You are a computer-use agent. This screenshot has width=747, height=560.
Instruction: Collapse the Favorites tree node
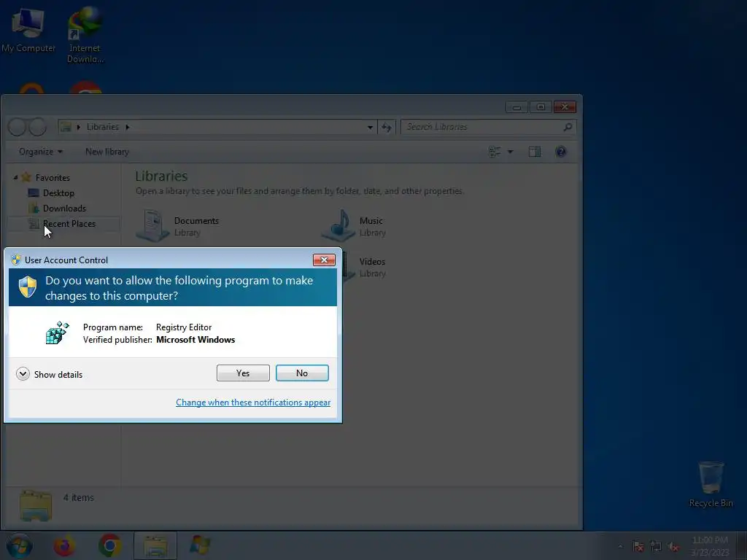tap(15, 178)
